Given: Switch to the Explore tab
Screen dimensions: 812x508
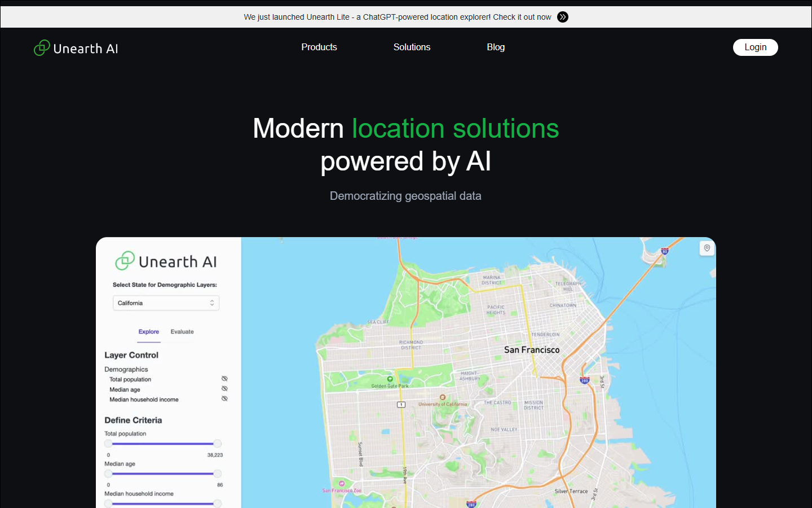Looking at the screenshot, I should [x=149, y=332].
